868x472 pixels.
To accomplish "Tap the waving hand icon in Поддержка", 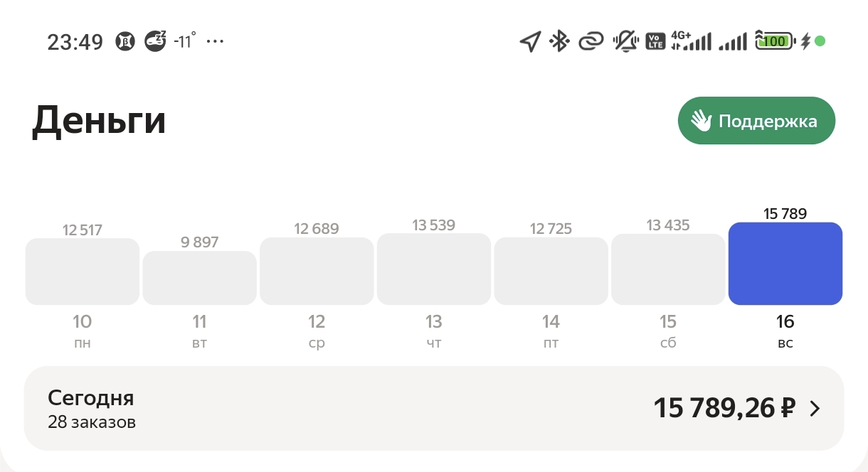I will pos(701,121).
